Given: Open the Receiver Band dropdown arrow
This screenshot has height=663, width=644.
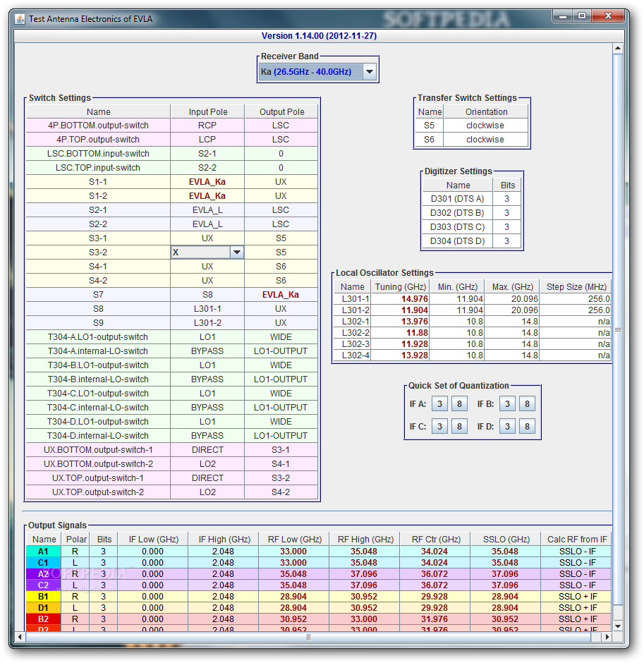Looking at the screenshot, I should pyautogui.click(x=370, y=71).
